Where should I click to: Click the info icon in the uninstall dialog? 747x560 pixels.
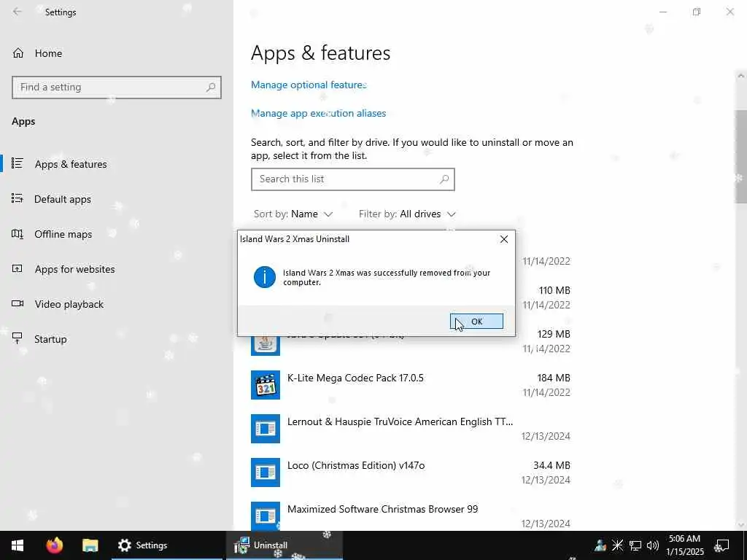tap(264, 276)
